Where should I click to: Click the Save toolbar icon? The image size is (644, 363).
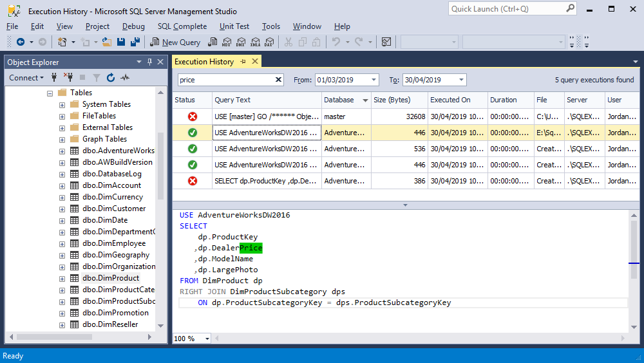point(121,42)
